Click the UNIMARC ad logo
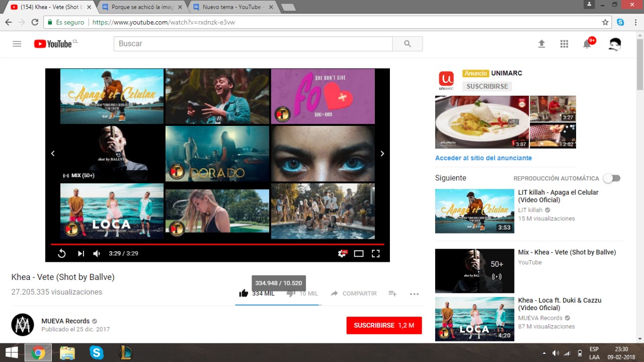 (446, 81)
